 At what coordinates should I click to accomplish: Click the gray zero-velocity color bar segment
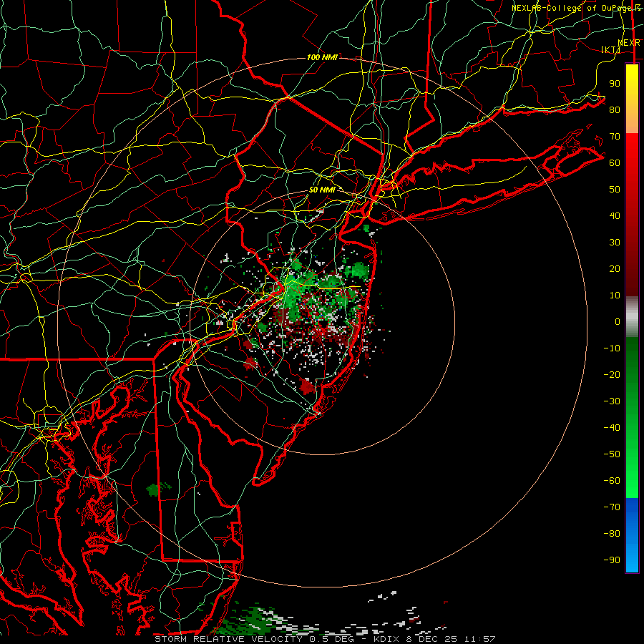click(x=632, y=317)
